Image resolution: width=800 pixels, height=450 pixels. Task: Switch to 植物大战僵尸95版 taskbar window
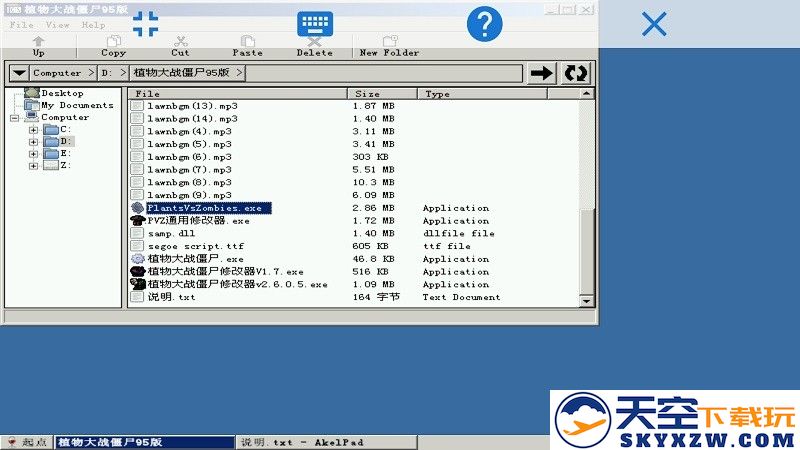[144, 442]
